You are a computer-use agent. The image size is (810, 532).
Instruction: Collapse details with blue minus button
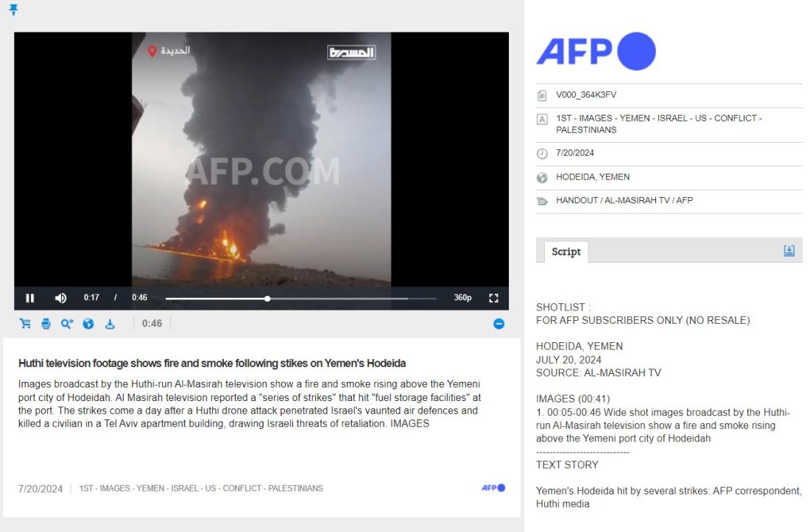[x=499, y=324]
